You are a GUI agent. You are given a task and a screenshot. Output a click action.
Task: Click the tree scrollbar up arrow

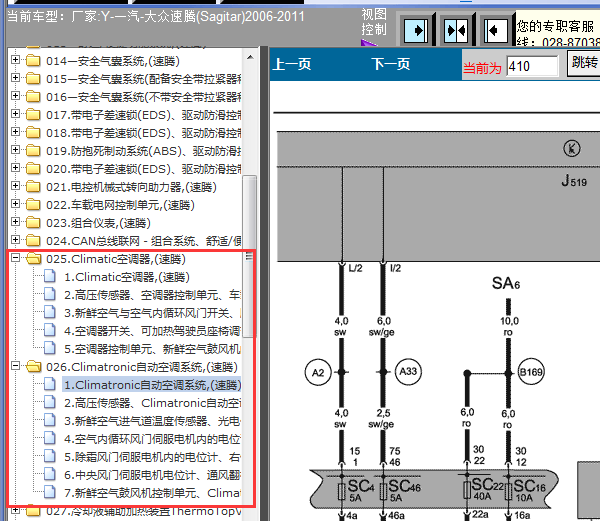(250, 57)
